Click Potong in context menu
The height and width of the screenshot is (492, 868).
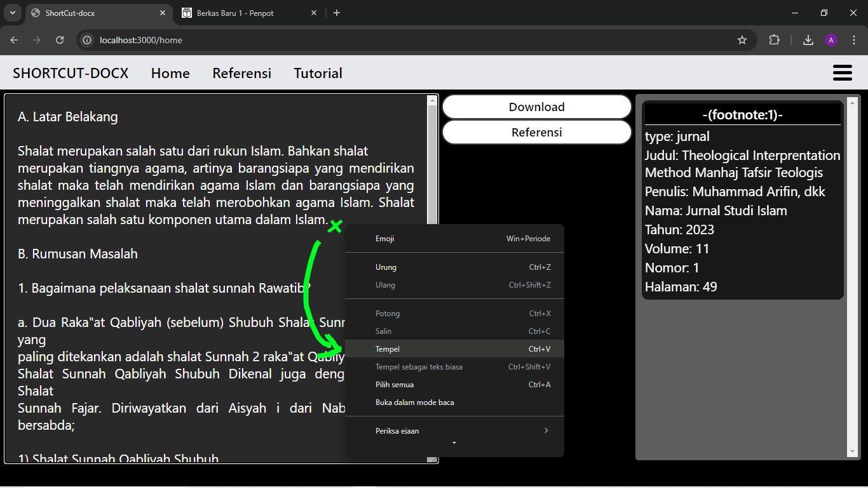[x=454, y=314]
